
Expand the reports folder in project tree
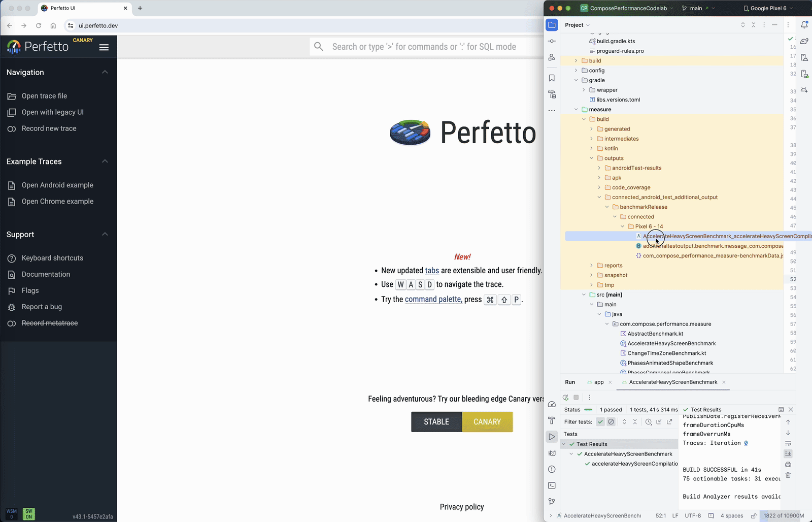point(592,266)
